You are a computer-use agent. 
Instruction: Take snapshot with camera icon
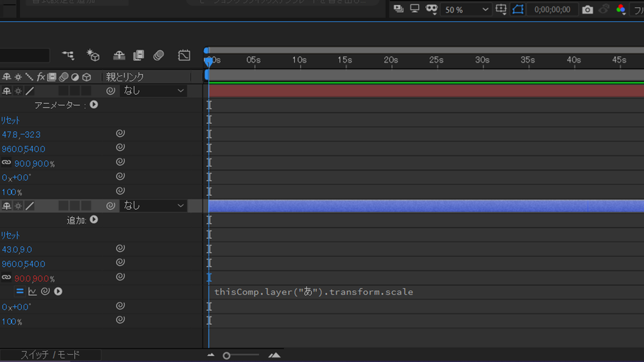coord(587,9)
